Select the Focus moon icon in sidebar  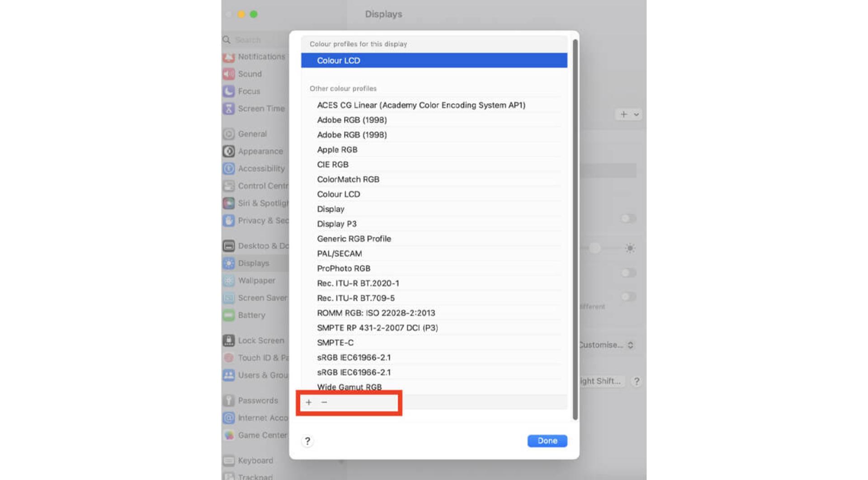coord(229,91)
